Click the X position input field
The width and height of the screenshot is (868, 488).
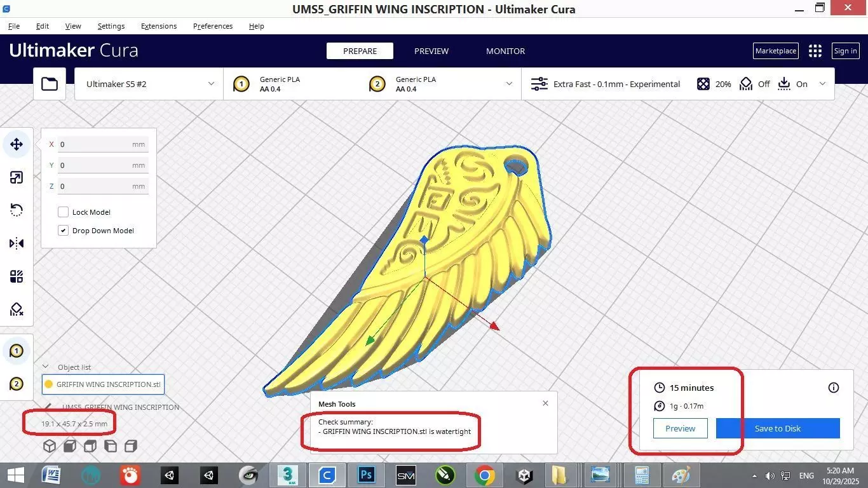click(103, 144)
